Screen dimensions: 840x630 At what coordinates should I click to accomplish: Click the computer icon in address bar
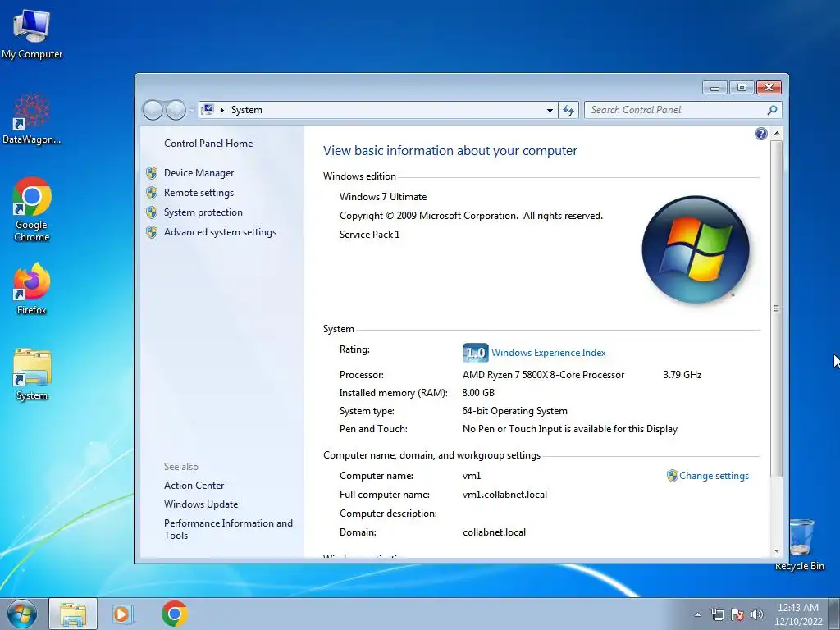point(208,110)
